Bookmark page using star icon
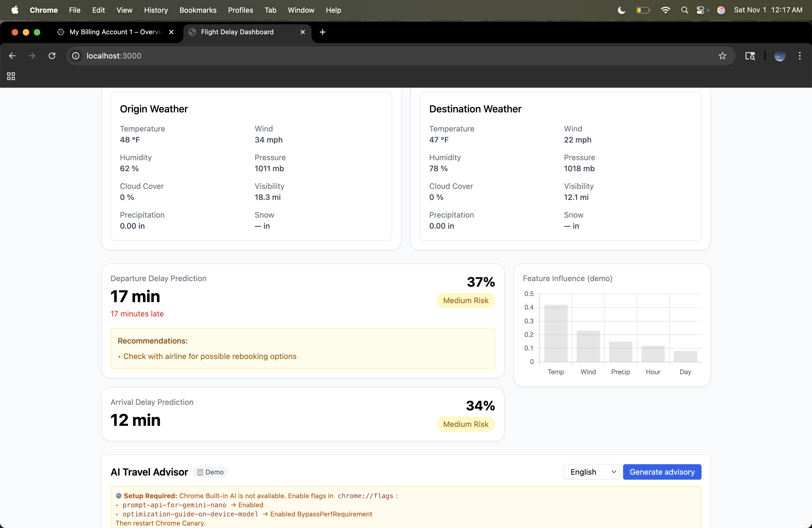 (x=722, y=56)
